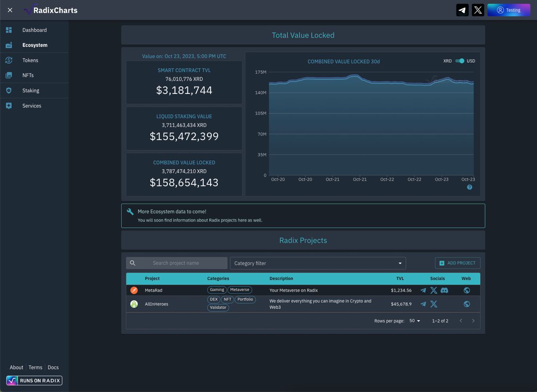Click the DEX category tag
Image resolution: width=537 pixels, height=392 pixels.
tap(214, 299)
